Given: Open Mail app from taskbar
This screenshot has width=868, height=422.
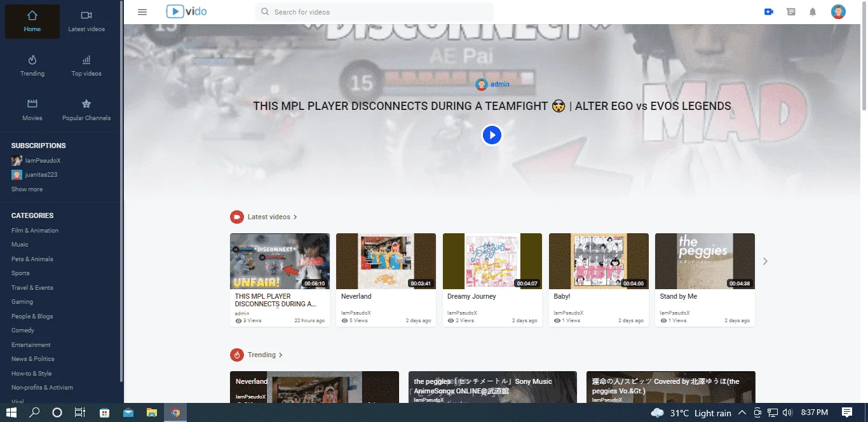Looking at the screenshot, I should click(x=128, y=412).
